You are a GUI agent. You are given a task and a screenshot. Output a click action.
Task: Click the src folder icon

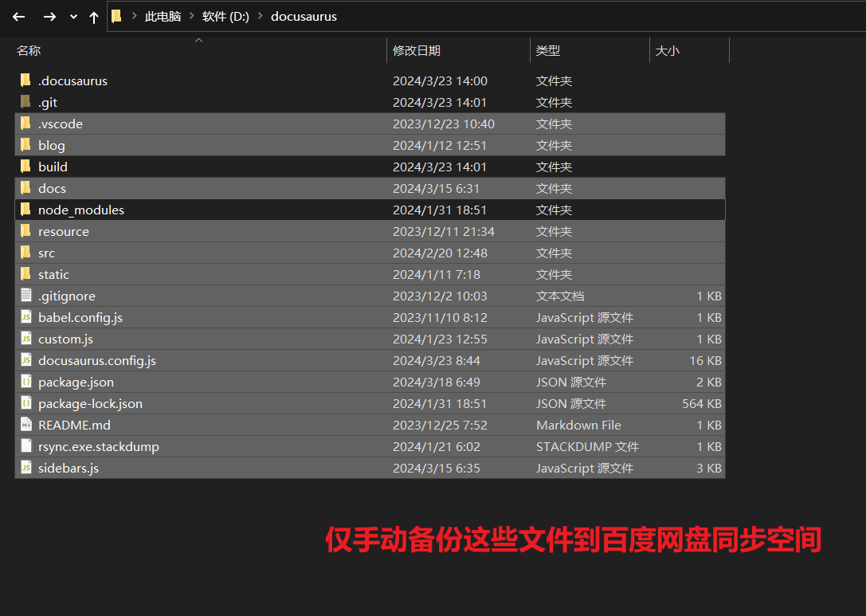pos(25,253)
